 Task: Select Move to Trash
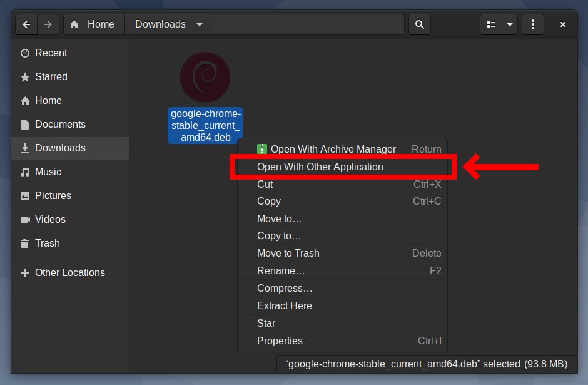click(342, 254)
